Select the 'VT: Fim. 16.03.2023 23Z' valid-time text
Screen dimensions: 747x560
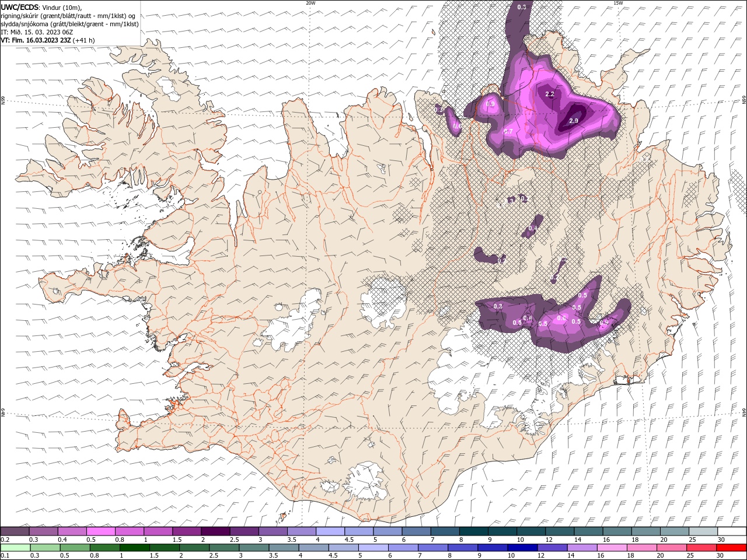pos(36,40)
